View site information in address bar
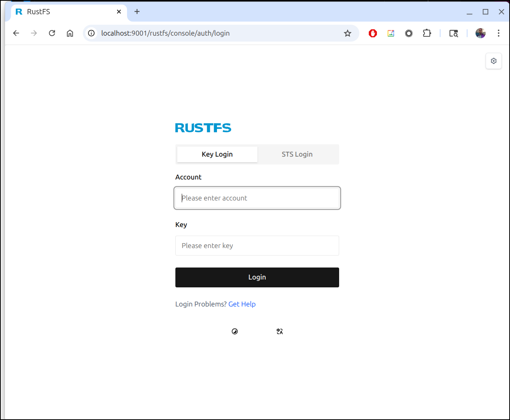The height and width of the screenshot is (420, 510). click(91, 33)
